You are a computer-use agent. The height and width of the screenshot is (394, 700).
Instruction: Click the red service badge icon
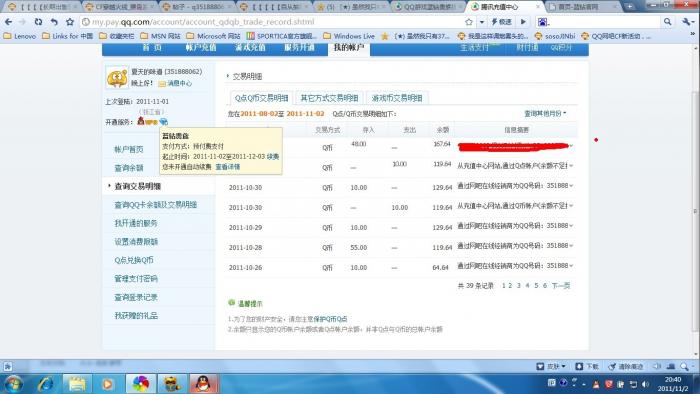point(141,120)
